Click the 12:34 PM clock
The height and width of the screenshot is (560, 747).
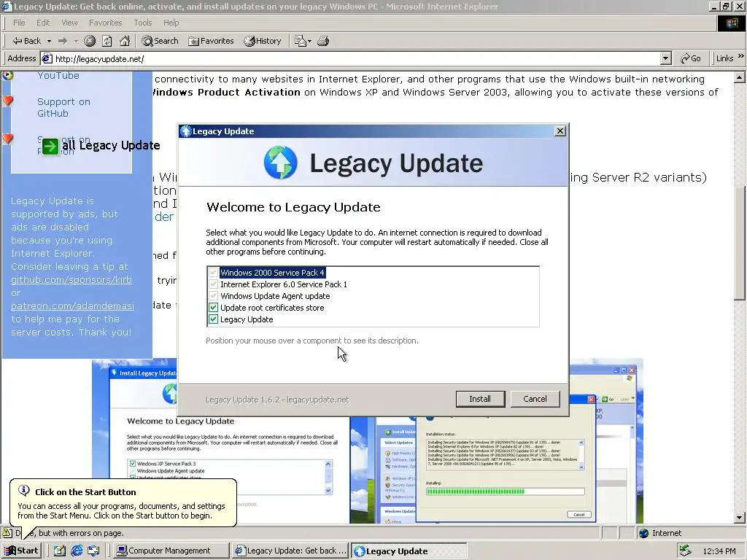(719, 551)
